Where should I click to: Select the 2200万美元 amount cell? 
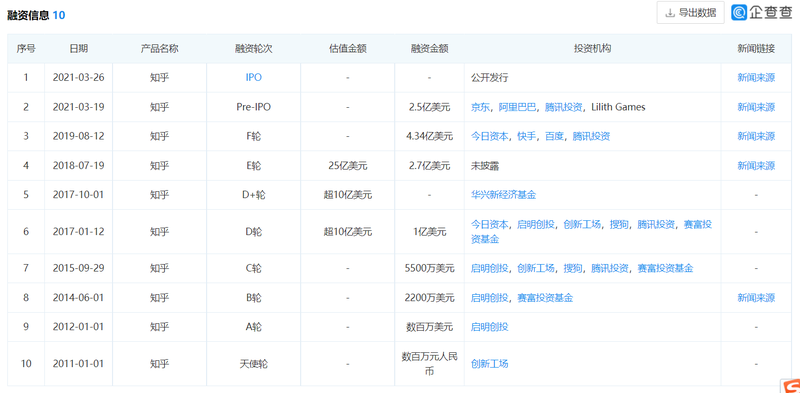click(430, 298)
